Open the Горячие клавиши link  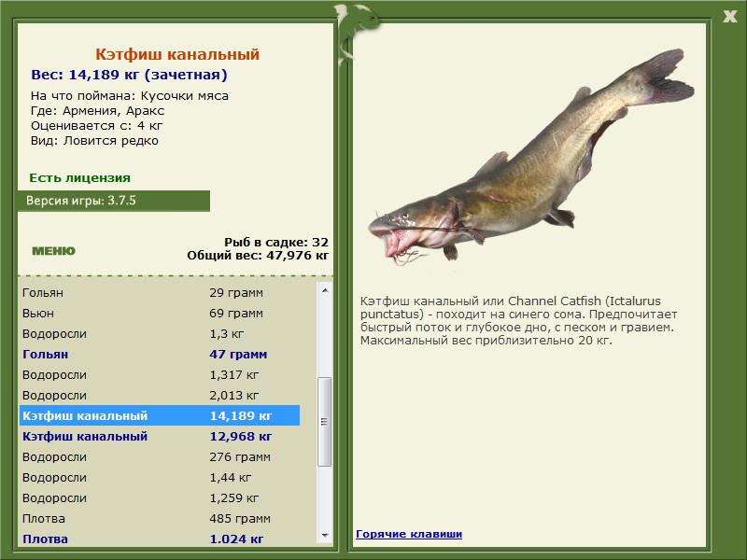click(x=409, y=534)
